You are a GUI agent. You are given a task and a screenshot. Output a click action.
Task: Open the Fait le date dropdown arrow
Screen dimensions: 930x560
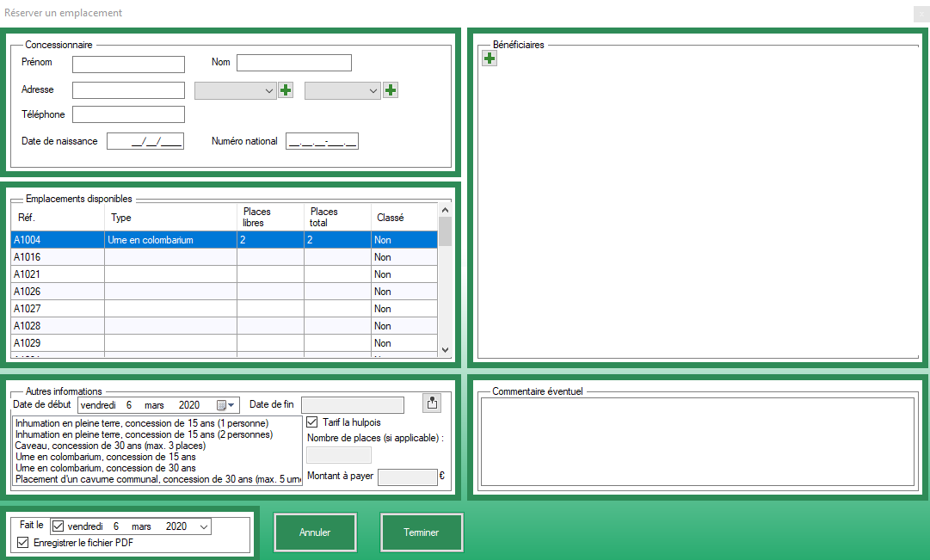[x=203, y=526]
